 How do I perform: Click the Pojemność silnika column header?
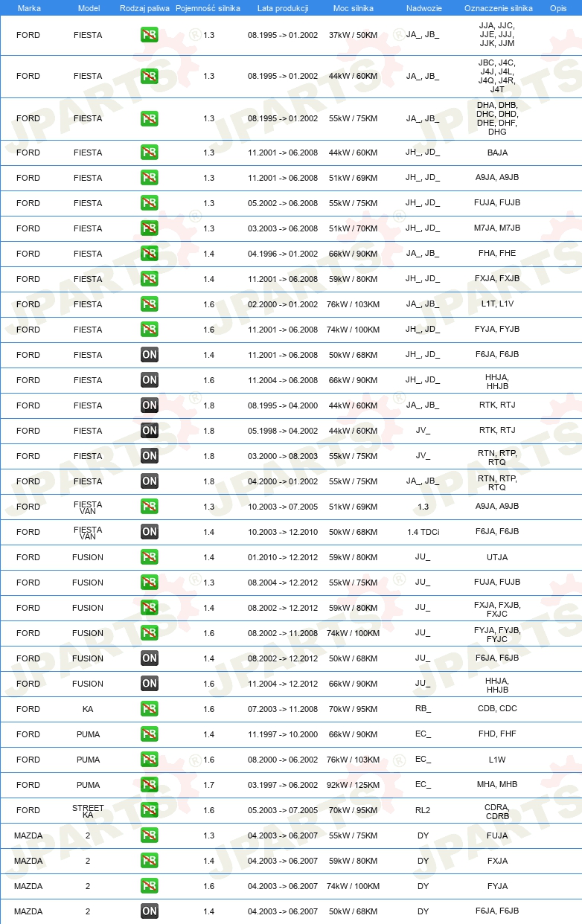[x=208, y=8]
